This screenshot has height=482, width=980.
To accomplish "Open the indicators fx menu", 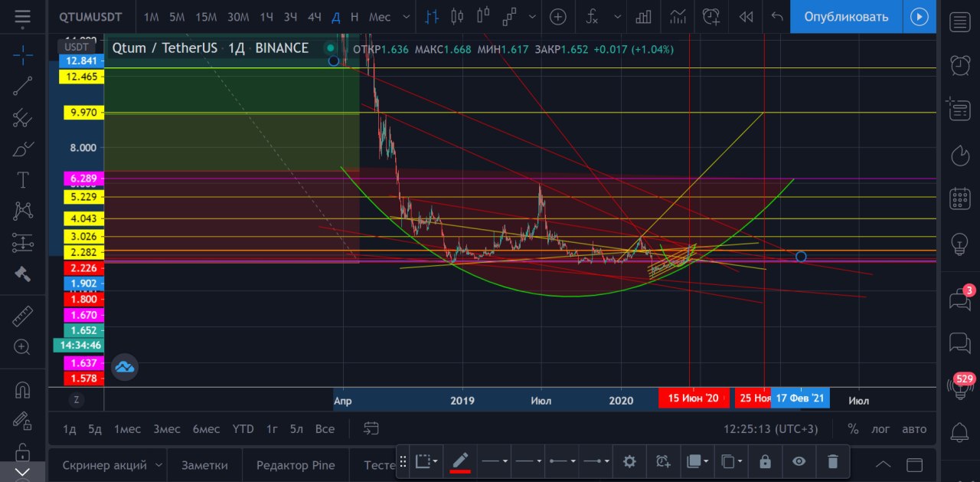I will (x=592, y=16).
